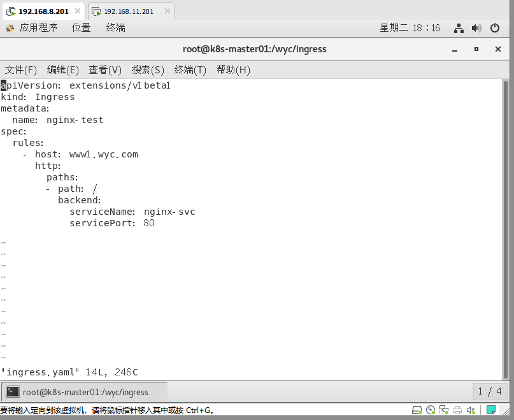Click the metadata: line

[x=25, y=108]
